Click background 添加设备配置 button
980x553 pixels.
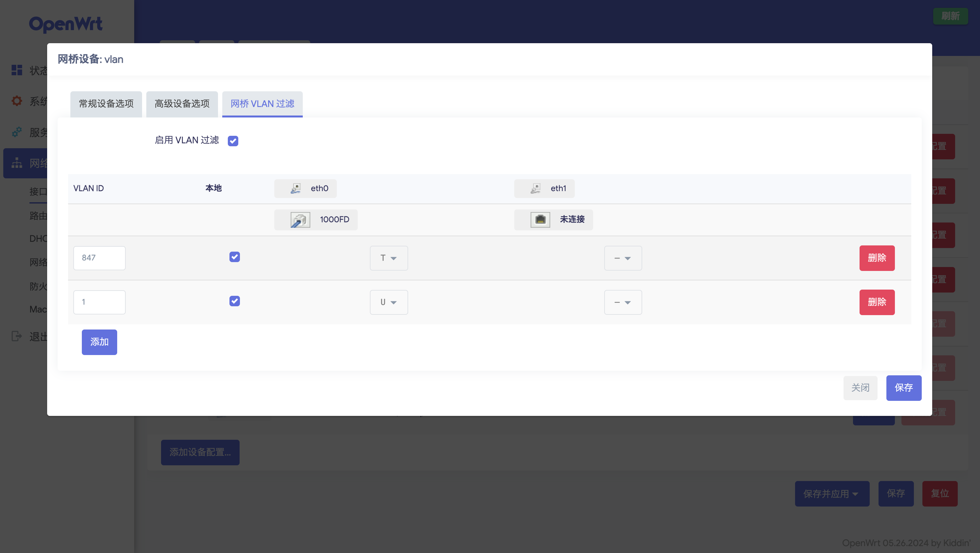click(200, 452)
